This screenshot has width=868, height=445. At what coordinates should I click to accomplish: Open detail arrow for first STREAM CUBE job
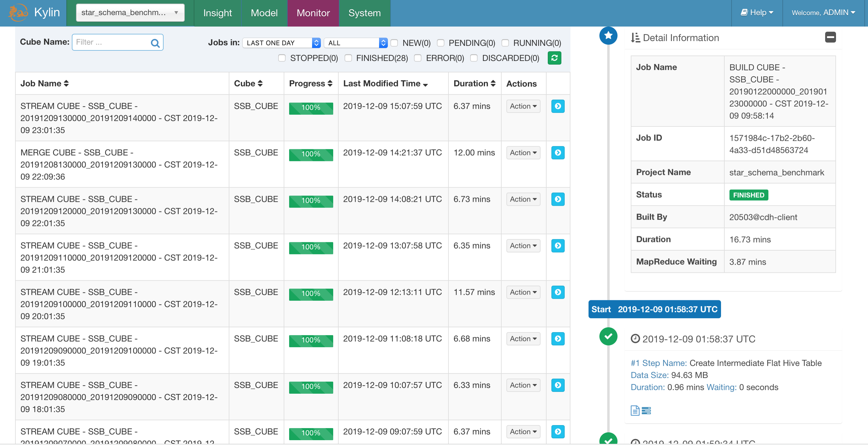[x=558, y=106]
